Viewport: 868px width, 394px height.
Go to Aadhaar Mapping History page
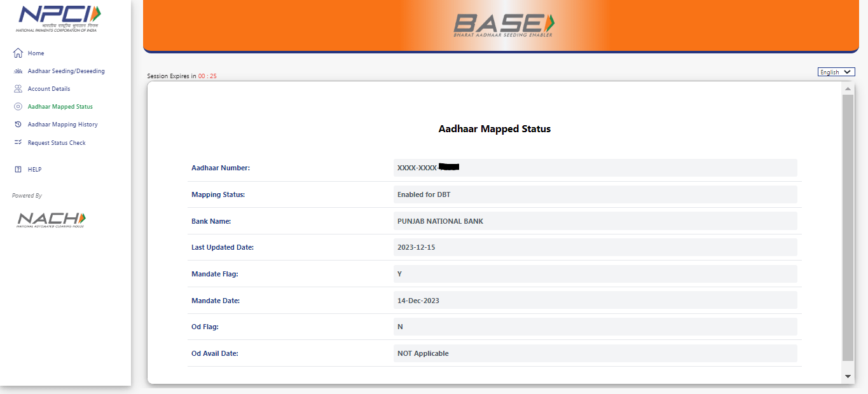click(x=62, y=125)
